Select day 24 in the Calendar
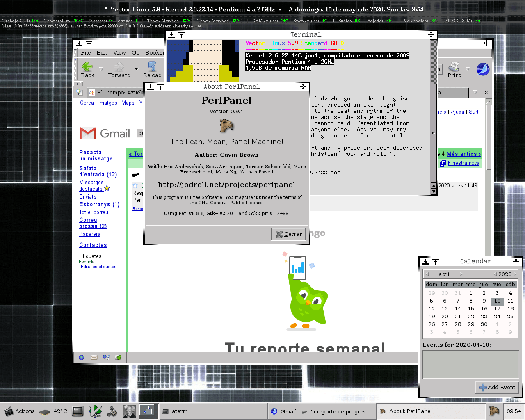Image resolution: width=525 pixels, height=420 pixels. pos(497,317)
